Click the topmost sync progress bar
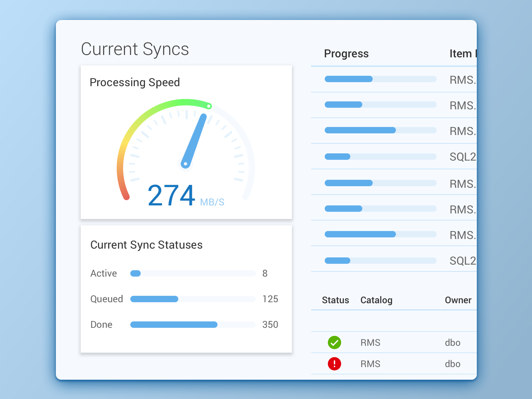Viewport: 532px width, 399px height. [381, 79]
